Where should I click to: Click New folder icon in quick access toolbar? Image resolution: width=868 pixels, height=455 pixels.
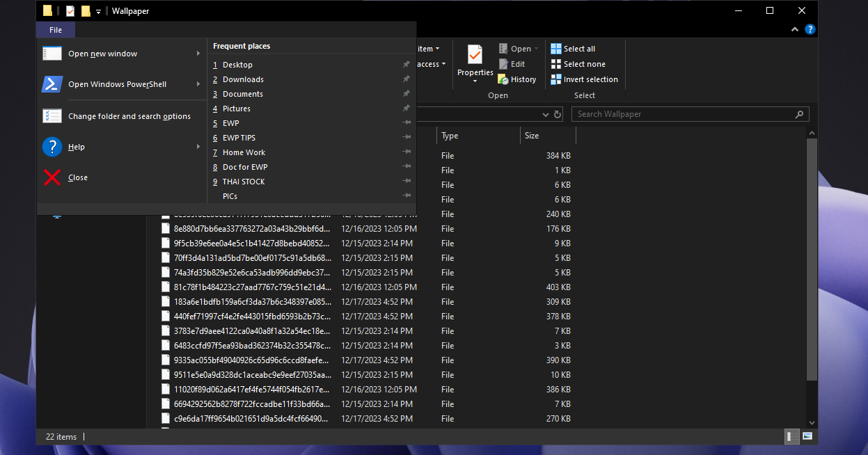coord(86,11)
